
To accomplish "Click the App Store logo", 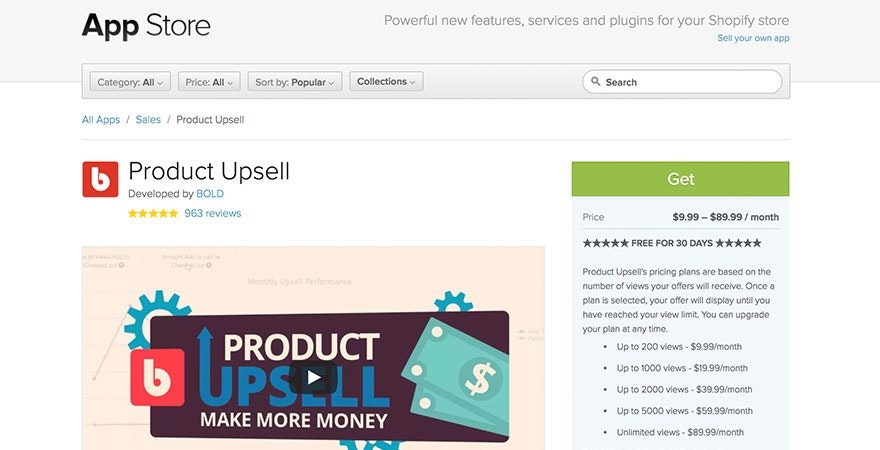I will pyautogui.click(x=146, y=25).
